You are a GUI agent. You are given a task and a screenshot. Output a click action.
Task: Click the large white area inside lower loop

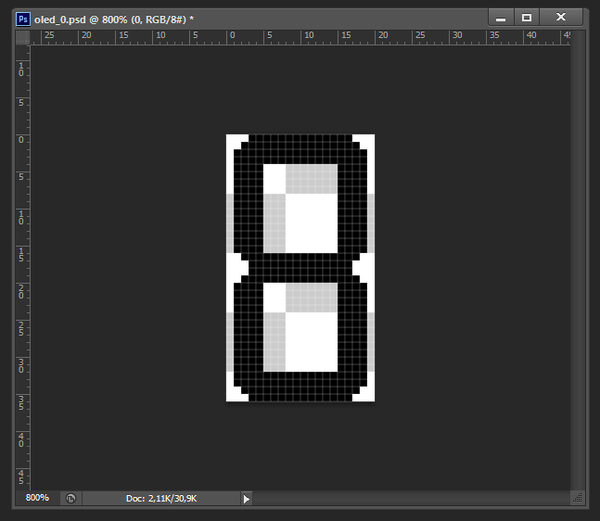pyautogui.click(x=311, y=341)
